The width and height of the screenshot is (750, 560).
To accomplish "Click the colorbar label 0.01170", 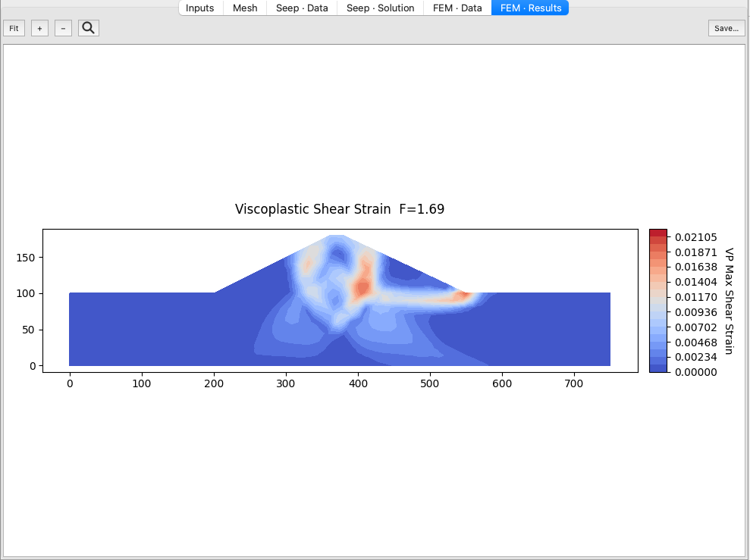I will click(696, 297).
